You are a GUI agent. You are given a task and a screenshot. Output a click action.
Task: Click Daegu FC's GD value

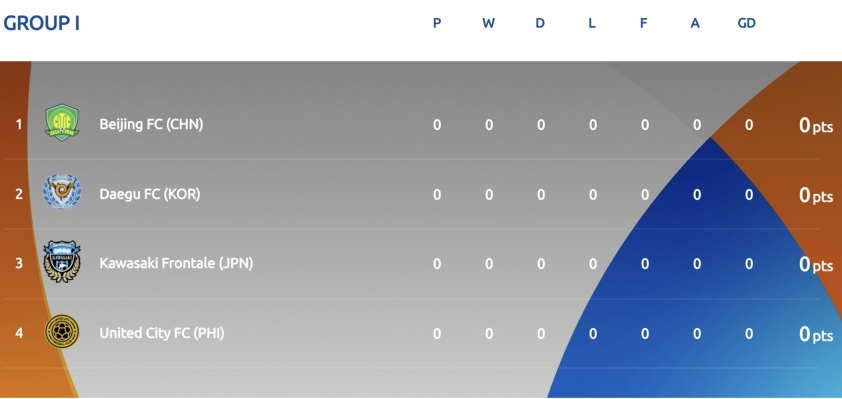coord(749,194)
